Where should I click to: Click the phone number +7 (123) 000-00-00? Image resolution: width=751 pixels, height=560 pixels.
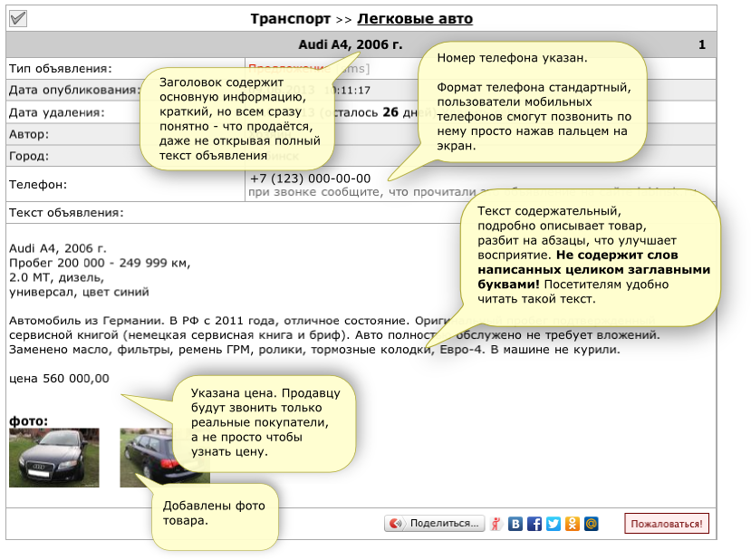311,179
